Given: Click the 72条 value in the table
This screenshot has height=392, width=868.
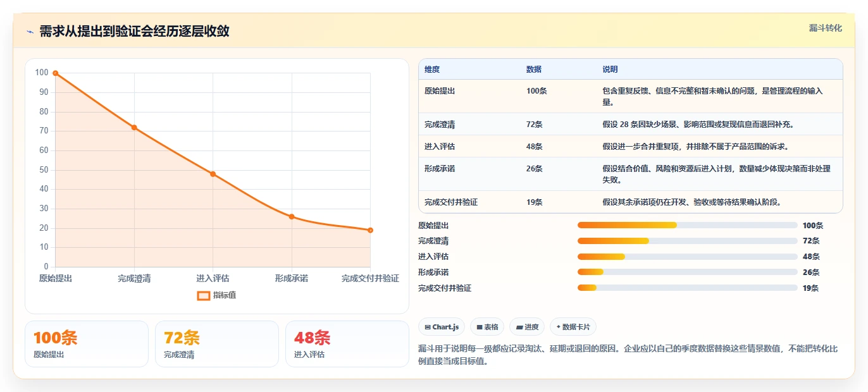Looking at the screenshot, I should (x=535, y=125).
